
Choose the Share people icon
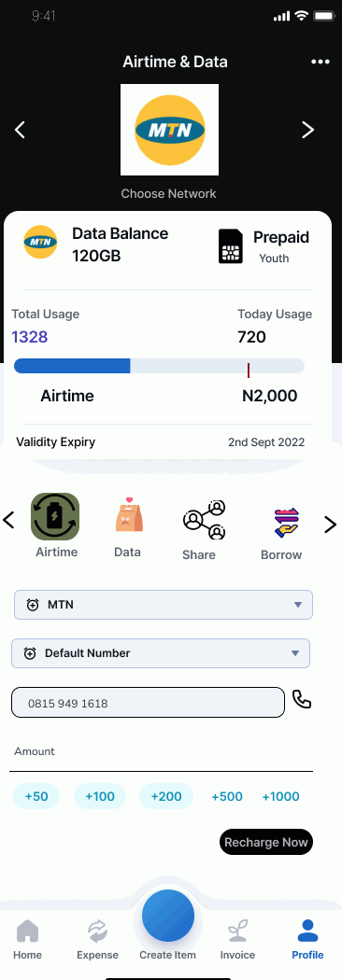point(204,520)
